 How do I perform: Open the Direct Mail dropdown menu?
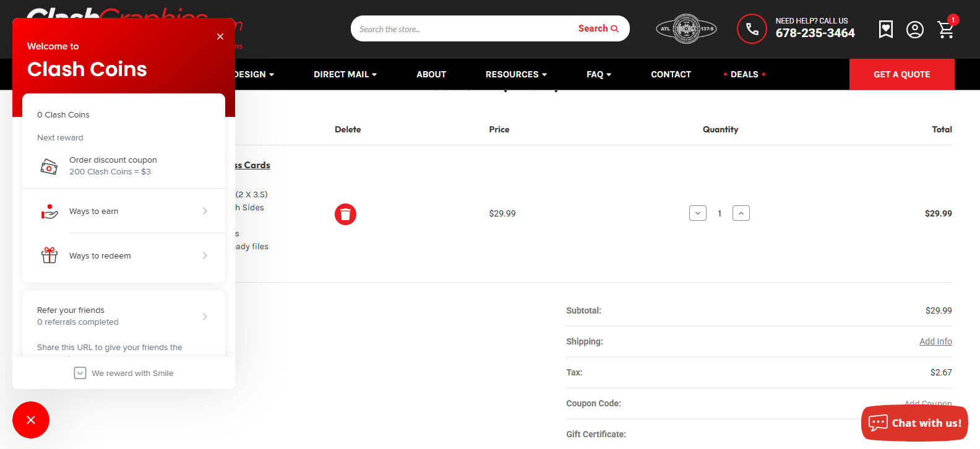coord(345,74)
